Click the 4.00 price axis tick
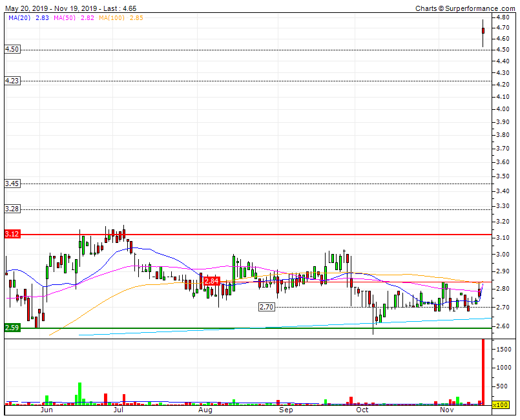The image size is (520, 420). 503,109
